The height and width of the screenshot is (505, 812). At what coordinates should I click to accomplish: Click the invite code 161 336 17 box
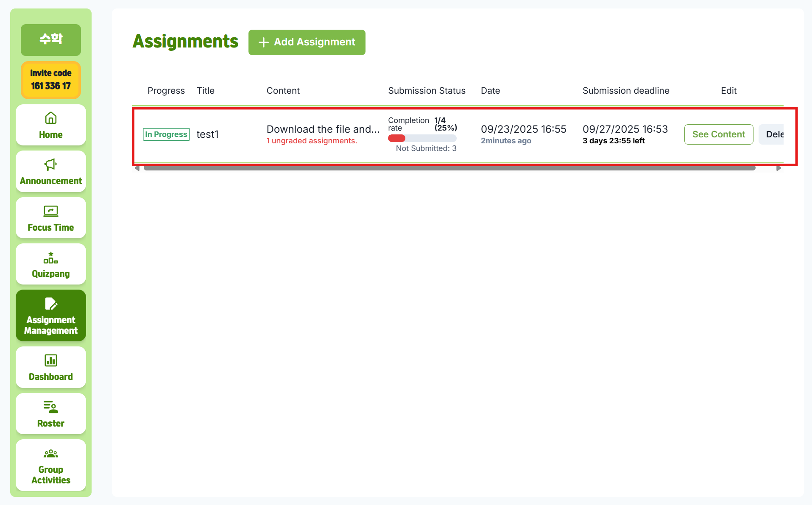[51, 80]
